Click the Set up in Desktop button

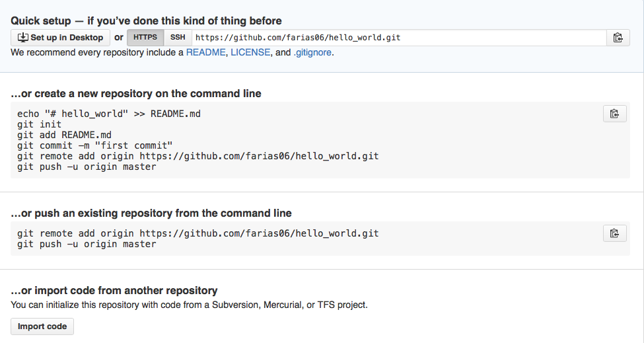[60, 38]
